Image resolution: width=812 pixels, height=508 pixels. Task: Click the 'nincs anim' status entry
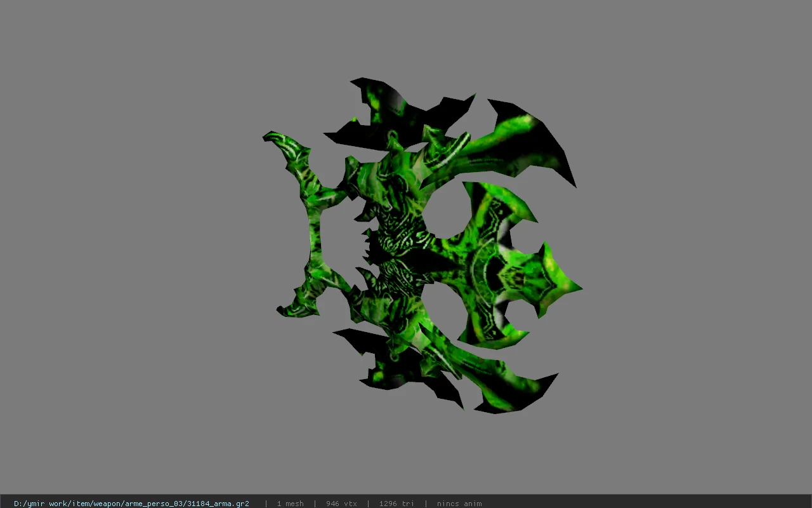459,504
